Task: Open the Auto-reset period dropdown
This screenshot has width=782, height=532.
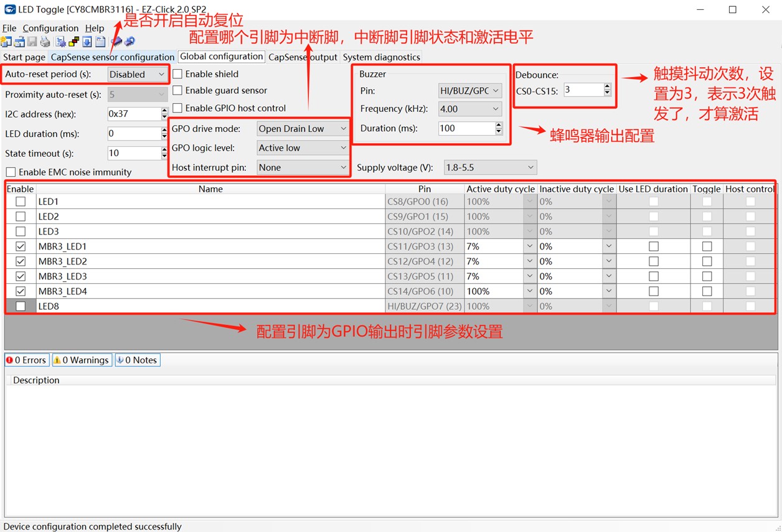Action: click(x=137, y=75)
